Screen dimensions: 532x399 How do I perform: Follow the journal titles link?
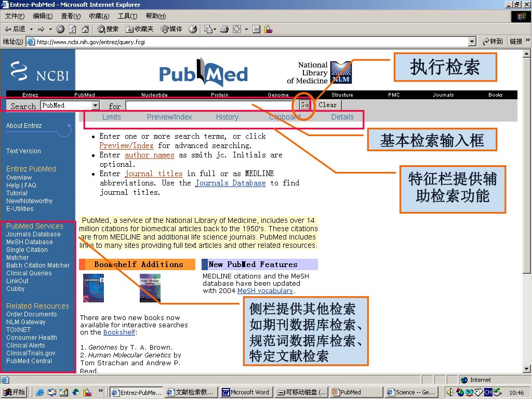(154, 174)
